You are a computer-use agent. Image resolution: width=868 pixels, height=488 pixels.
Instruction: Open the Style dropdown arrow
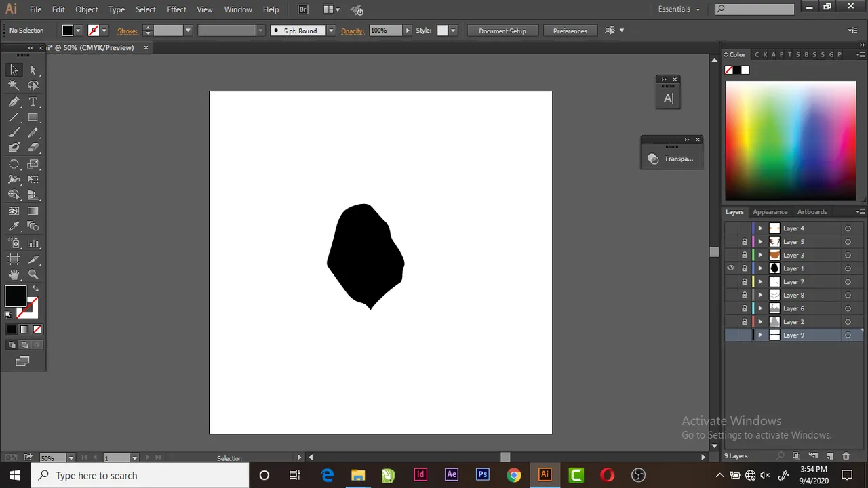tap(453, 30)
